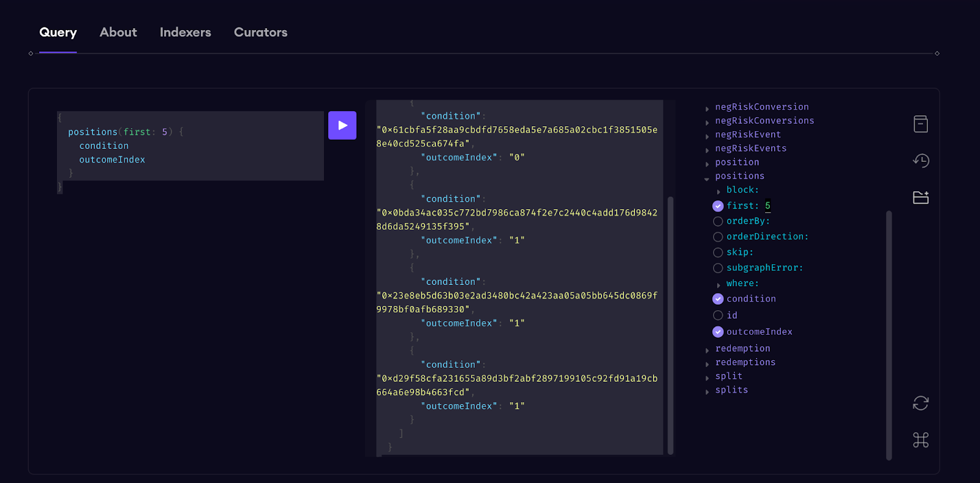The image size is (980, 483).
Task: Click the save-to-folder icon
Action: (x=921, y=197)
